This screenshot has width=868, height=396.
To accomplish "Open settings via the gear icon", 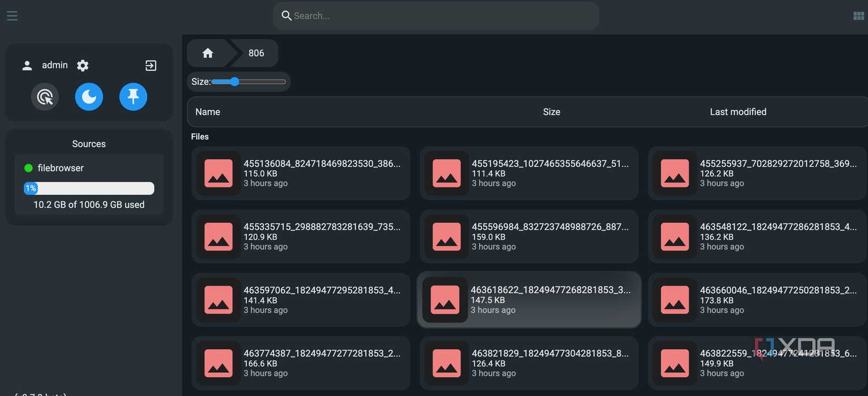I will pyautogui.click(x=83, y=65).
